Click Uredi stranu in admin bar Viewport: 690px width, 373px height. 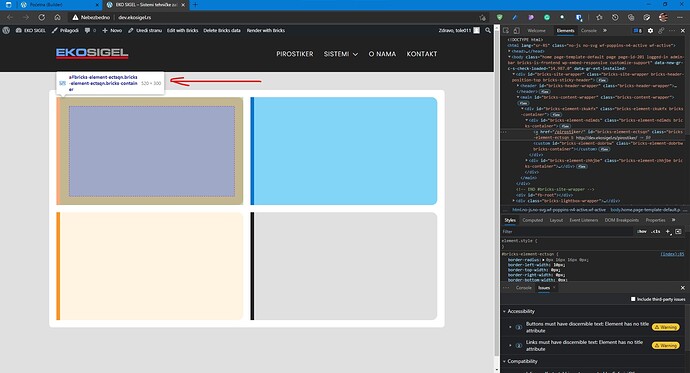tap(145, 30)
